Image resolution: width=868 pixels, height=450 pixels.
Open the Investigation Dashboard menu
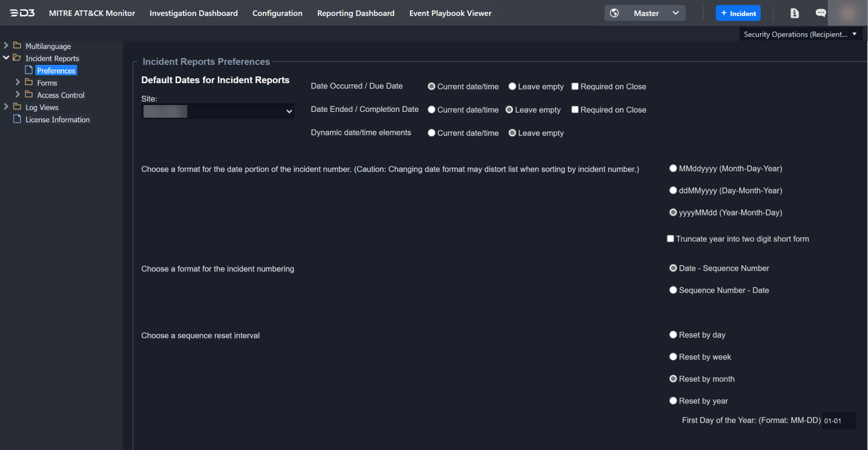pyautogui.click(x=193, y=13)
